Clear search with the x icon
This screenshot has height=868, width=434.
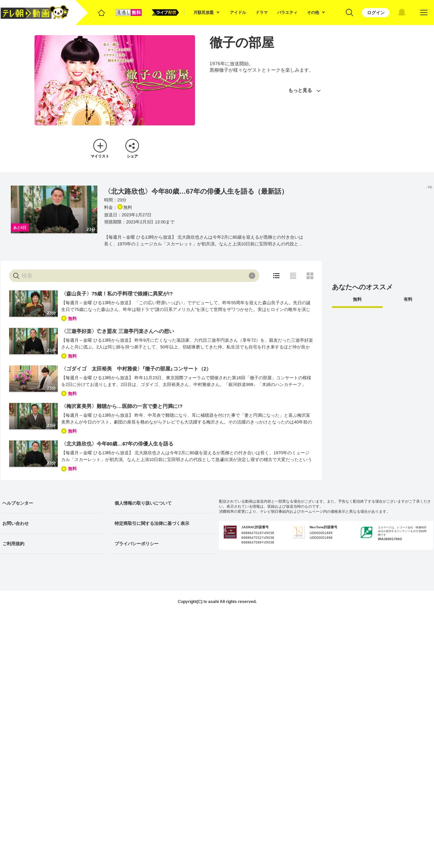pos(252,275)
